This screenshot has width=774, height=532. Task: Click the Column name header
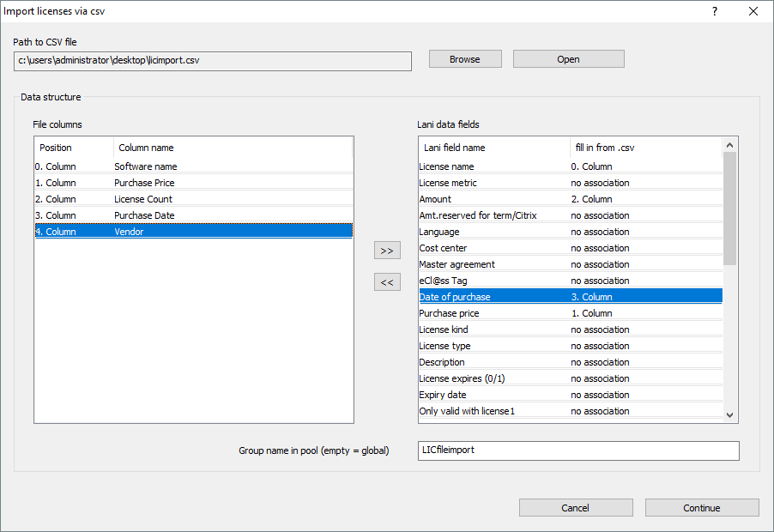coord(232,148)
